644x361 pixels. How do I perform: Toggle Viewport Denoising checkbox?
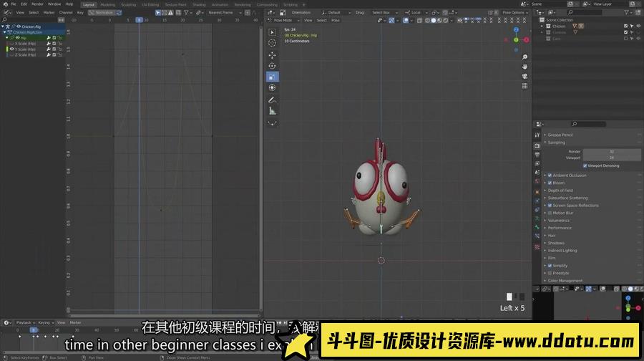[x=585, y=165]
